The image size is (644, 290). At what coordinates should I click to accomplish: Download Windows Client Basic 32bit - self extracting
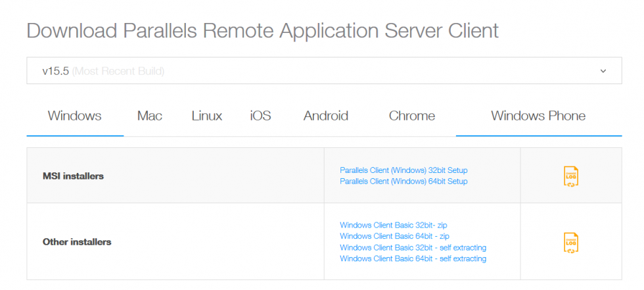point(413,248)
